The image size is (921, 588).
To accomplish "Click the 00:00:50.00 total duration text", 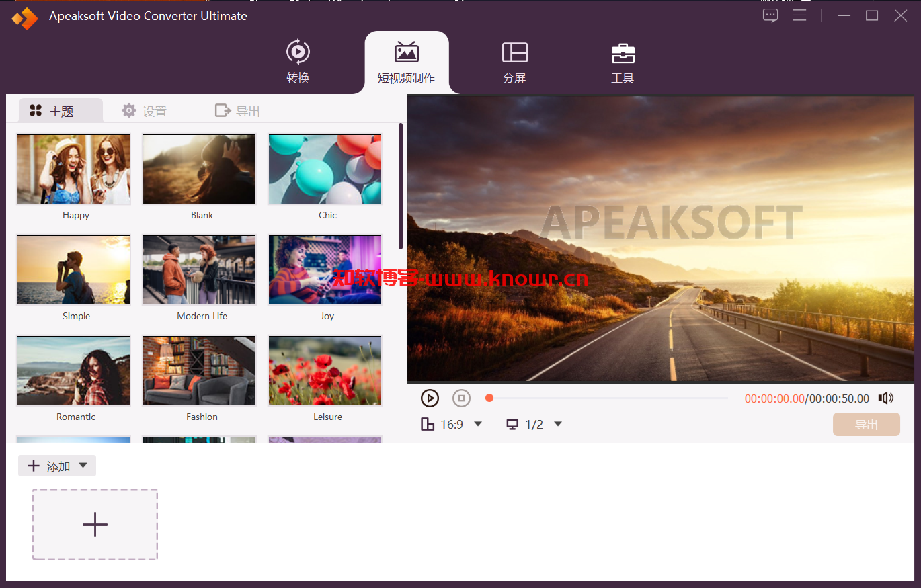I will point(839,398).
